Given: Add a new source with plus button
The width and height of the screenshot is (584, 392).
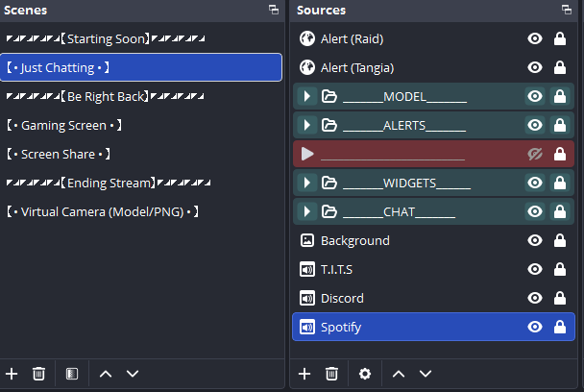Looking at the screenshot, I should tap(304, 374).
